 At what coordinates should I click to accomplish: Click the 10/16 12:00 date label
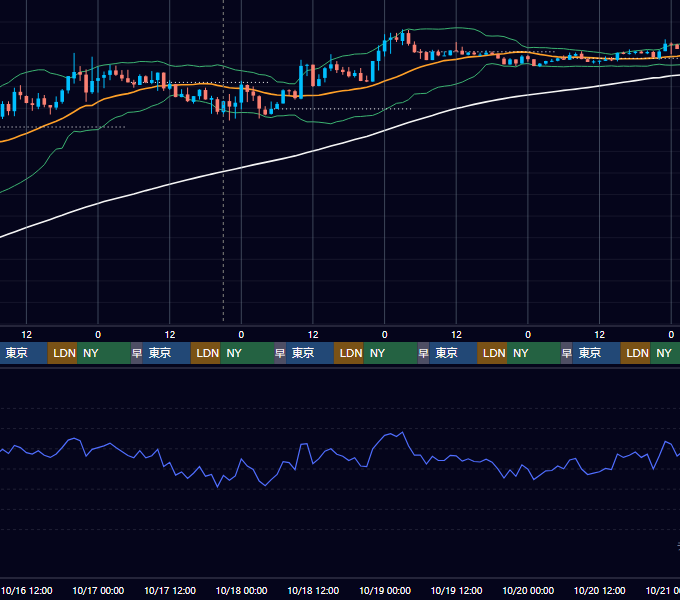coord(26,590)
